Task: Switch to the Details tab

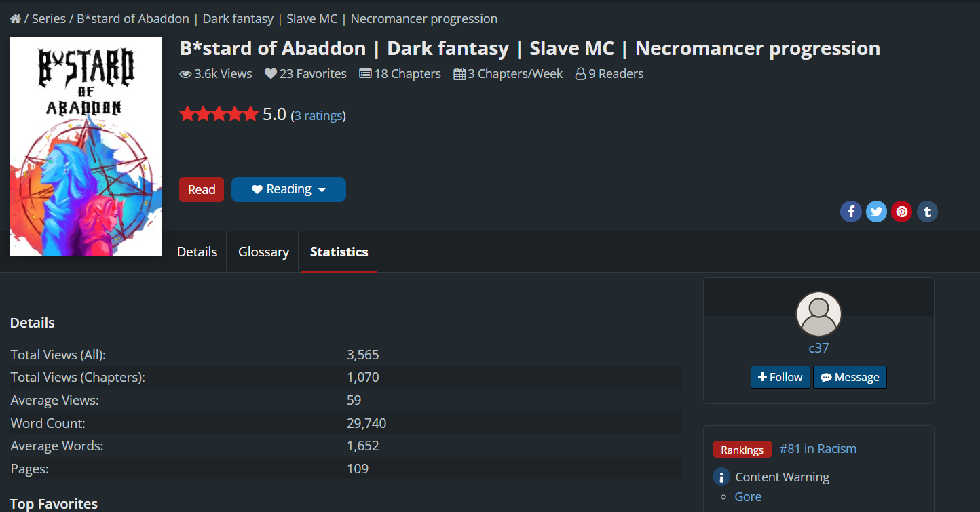Action: coord(197,252)
